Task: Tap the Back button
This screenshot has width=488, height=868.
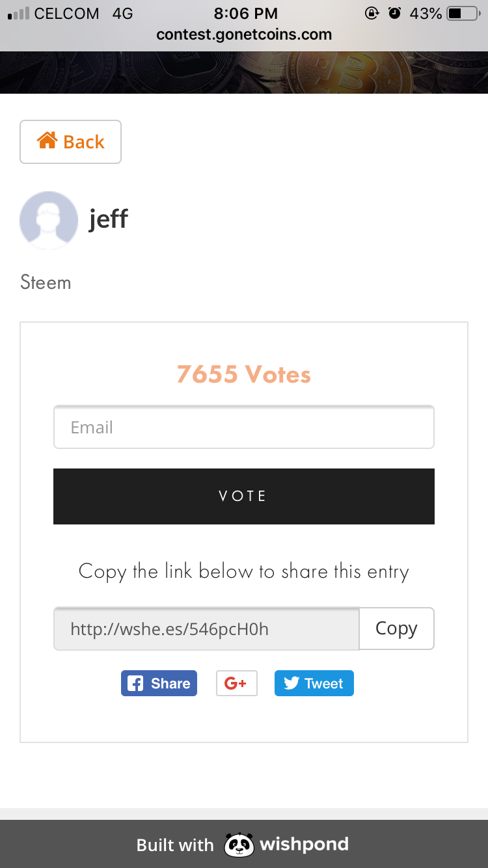Action: coord(70,142)
